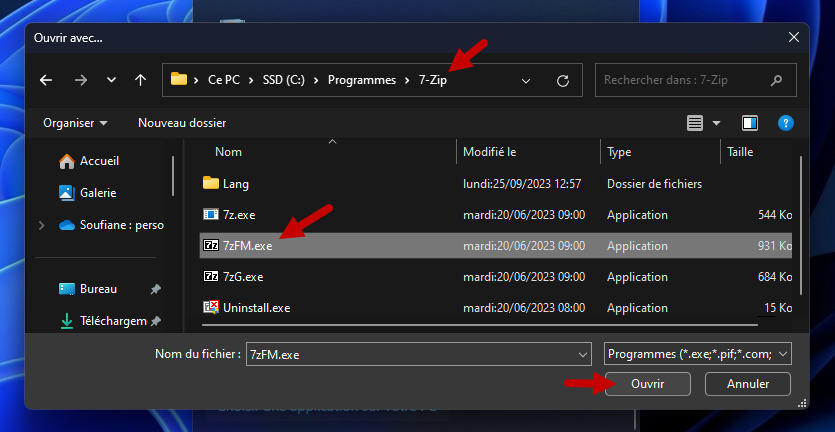Select the 7z.exe file
Viewport: 835px width, 432px height.
tap(496, 215)
